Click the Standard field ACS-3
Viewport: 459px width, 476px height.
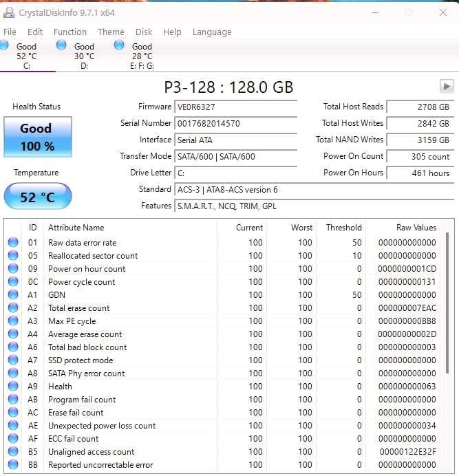coord(314,190)
